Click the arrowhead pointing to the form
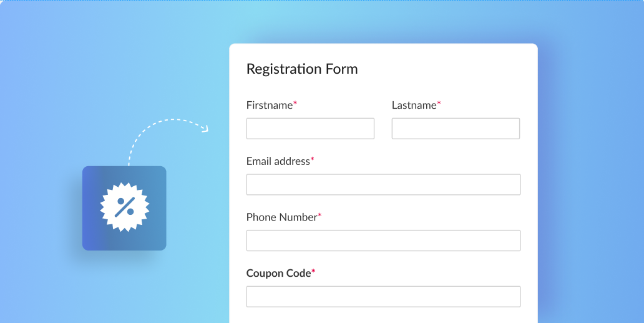The height and width of the screenshot is (323, 644). click(204, 129)
